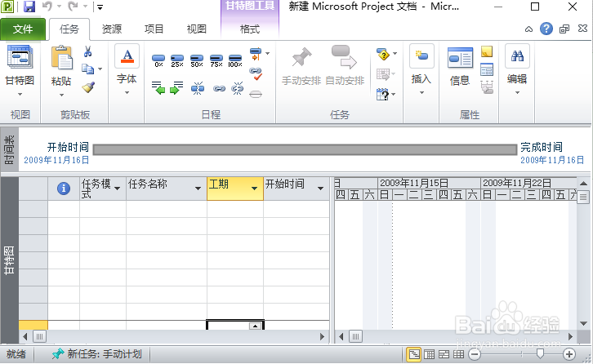Click the Find binoculars (编辑) icon
Image resolution: width=593 pixels, height=364 pixels.
click(x=517, y=56)
